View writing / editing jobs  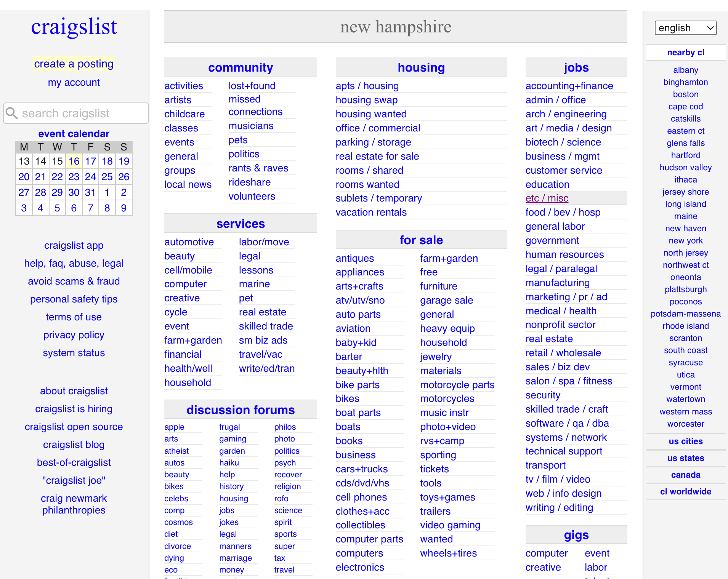(559, 507)
